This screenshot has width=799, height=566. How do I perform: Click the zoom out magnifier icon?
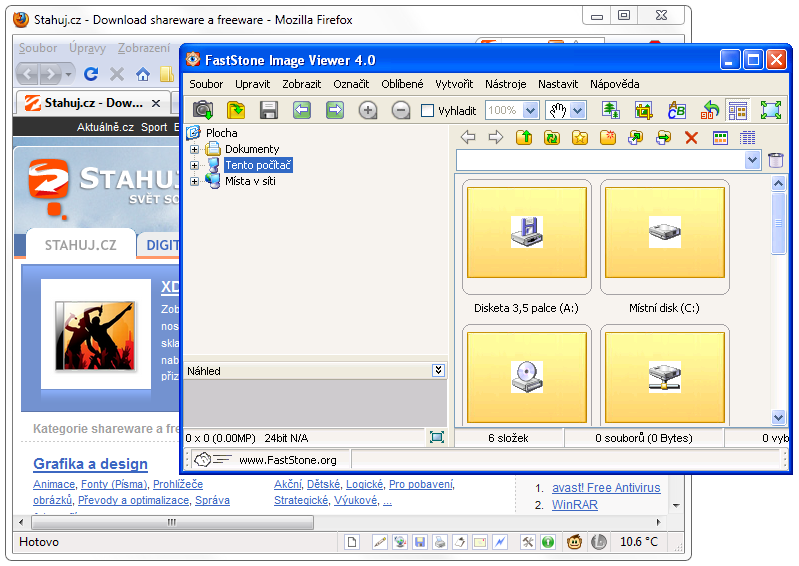[401, 110]
